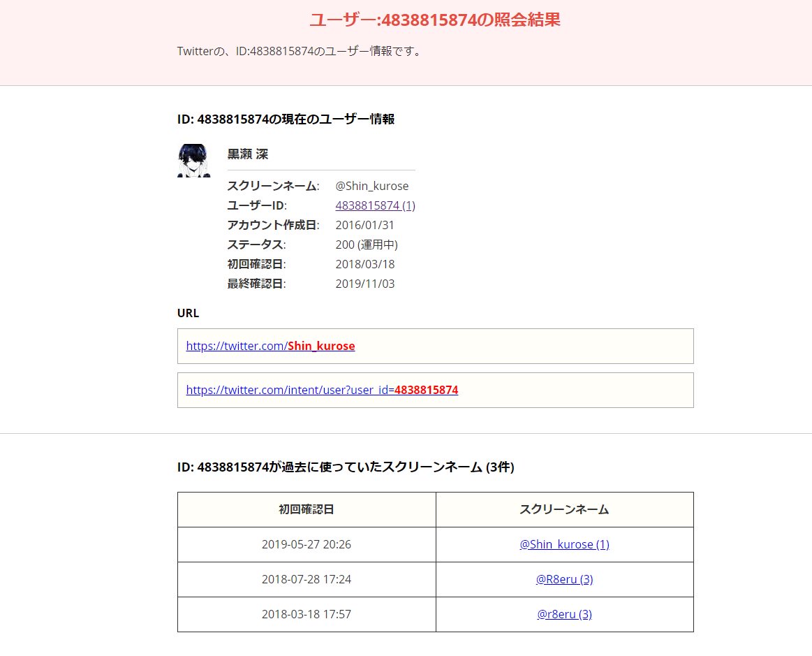Click the page title ユーザー:4838815874の照会結果
This screenshot has height=656, width=812.
[435, 20]
